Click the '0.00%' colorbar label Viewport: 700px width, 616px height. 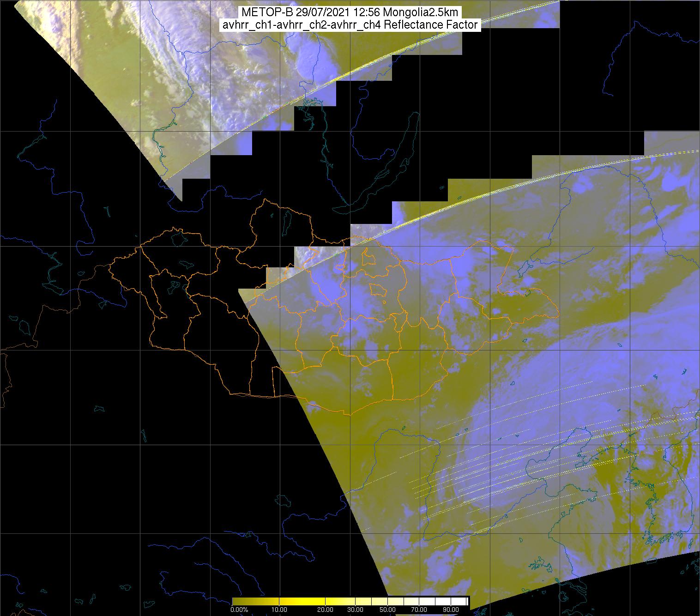(239, 610)
